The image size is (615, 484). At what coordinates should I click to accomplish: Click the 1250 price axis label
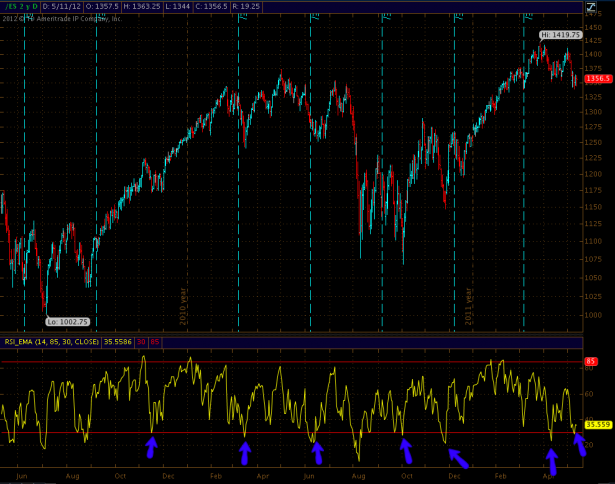tap(593, 142)
